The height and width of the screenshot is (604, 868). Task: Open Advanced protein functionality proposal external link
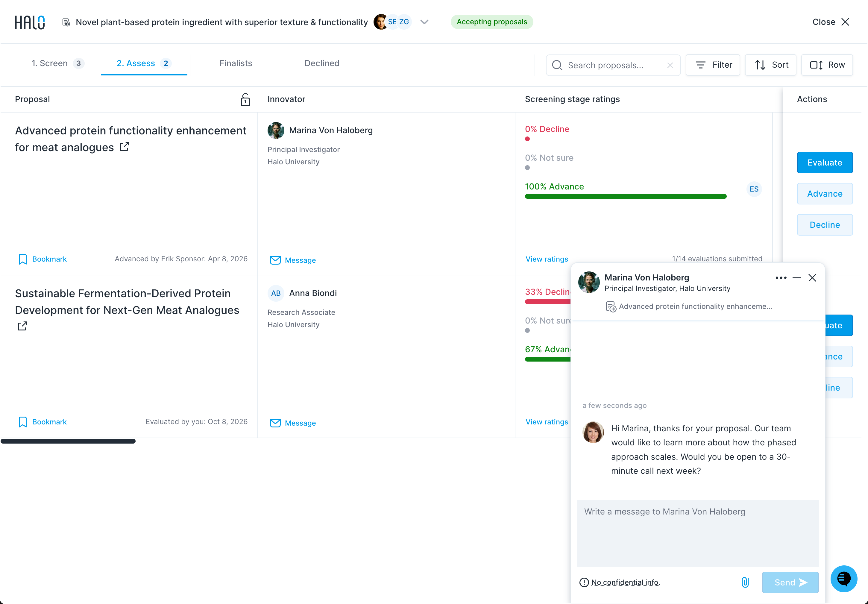[125, 147]
